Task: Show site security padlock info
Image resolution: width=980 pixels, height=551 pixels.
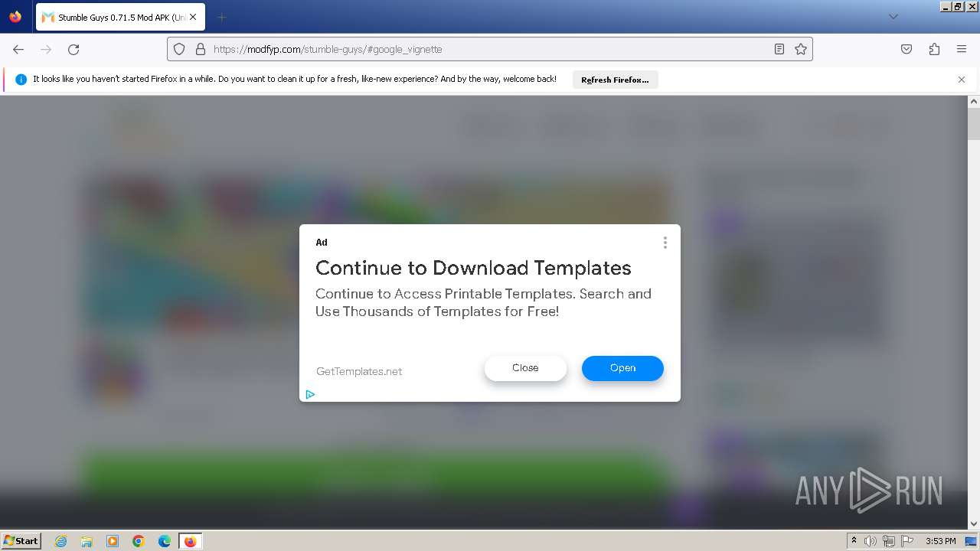Action: (201, 49)
